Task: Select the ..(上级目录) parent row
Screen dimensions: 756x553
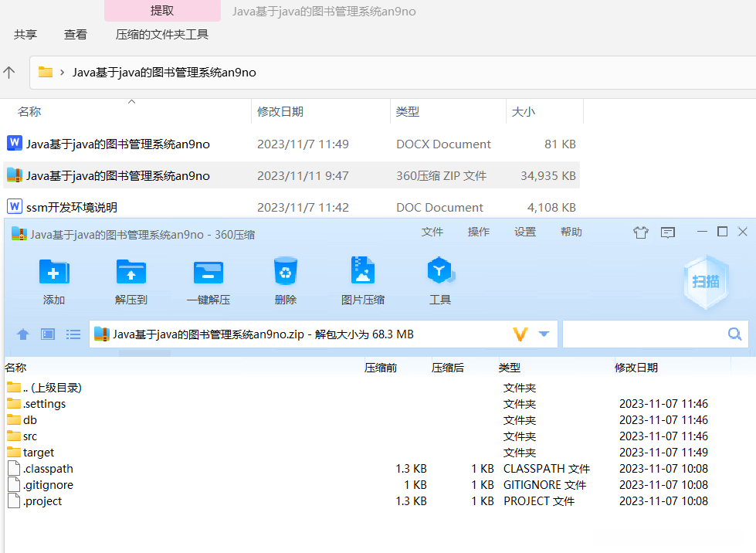Action: pyautogui.click(x=52, y=387)
